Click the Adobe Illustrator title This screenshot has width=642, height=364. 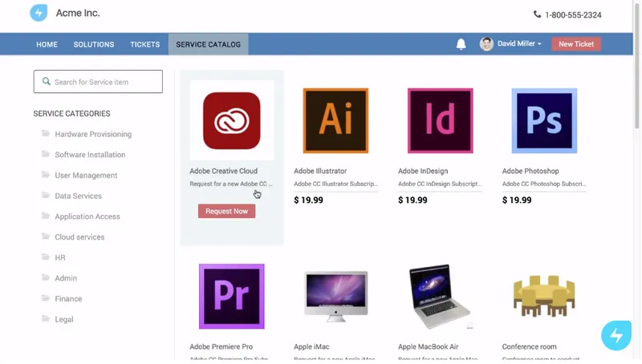pos(320,171)
